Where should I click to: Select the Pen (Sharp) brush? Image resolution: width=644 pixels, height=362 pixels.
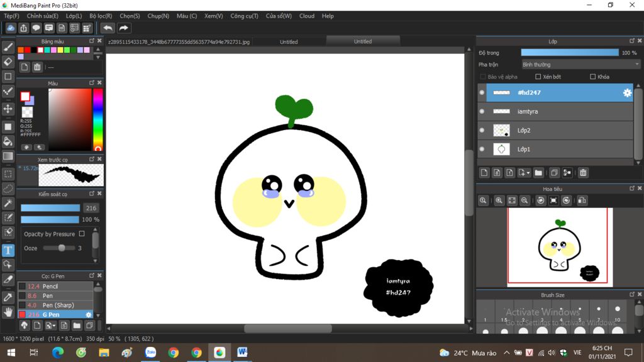pyautogui.click(x=55, y=305)
